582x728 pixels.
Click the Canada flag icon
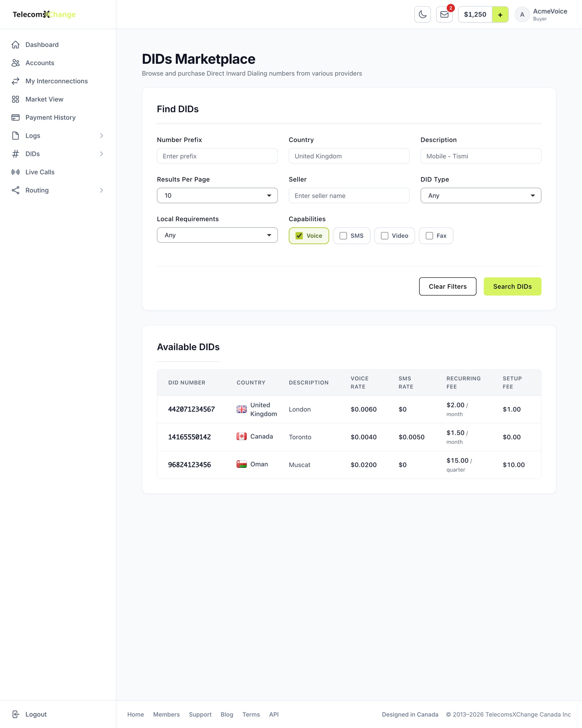click(x=242, y=436)
